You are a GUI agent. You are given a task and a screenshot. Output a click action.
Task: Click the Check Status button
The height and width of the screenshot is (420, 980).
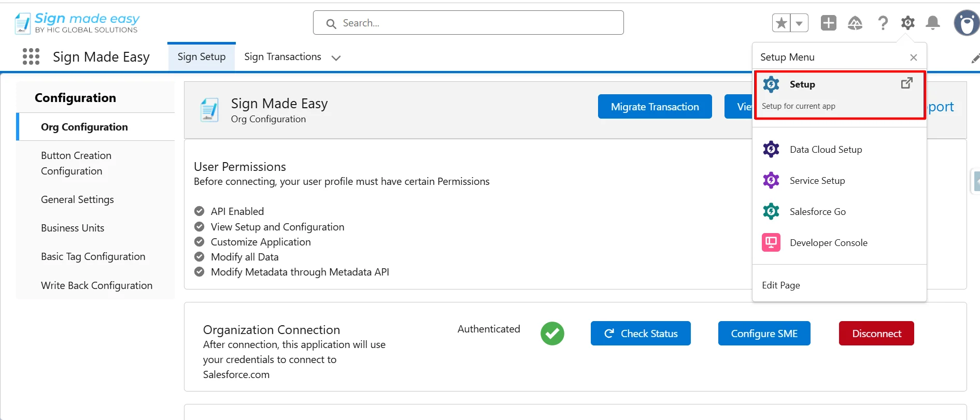641,334
